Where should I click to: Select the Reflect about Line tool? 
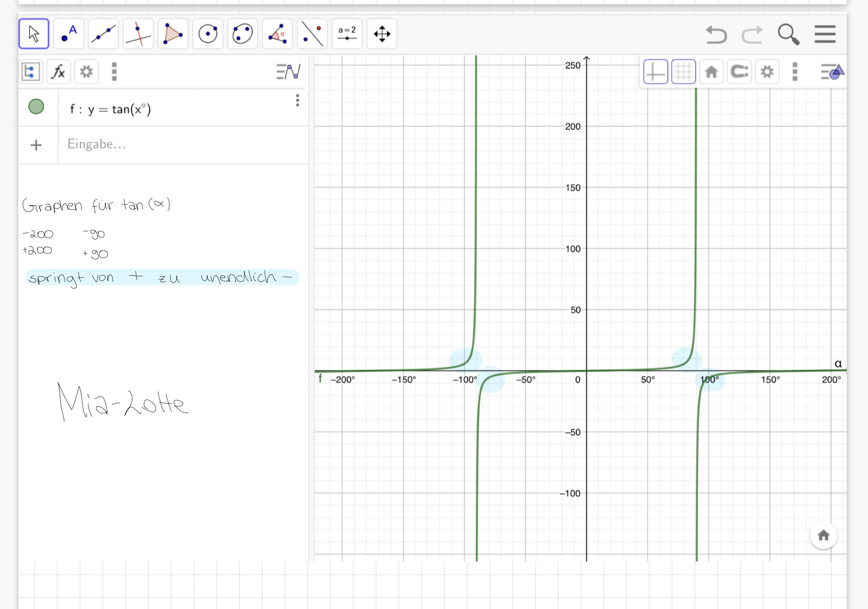312,34
